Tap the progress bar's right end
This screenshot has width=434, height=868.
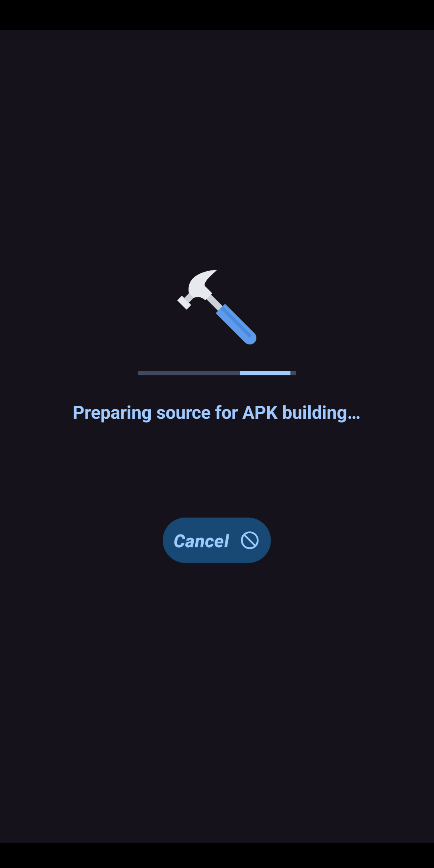(x=293, y=373)
